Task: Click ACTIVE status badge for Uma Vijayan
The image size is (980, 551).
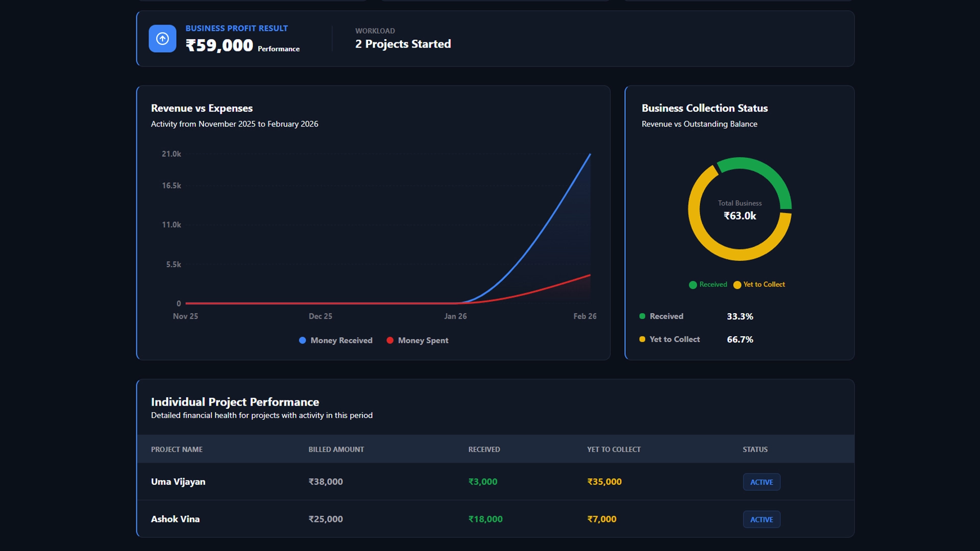Action: pyautogui.click(x=761, y=482)
